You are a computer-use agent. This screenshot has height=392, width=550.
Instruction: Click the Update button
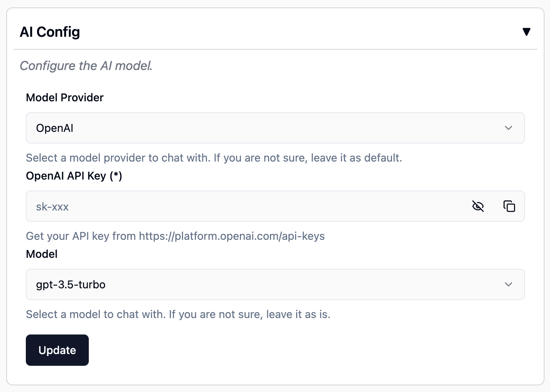pyautogui.click(x=57, y=350)
